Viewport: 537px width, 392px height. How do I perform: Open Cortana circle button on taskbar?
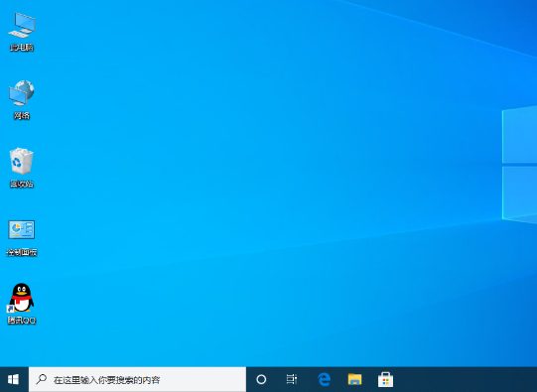pyautogui.click(x=261, y=379)
